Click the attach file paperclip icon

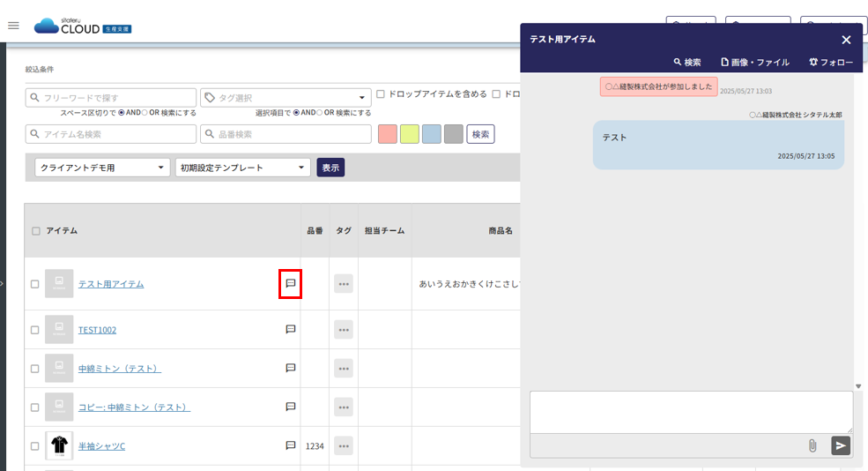[812, 445]
